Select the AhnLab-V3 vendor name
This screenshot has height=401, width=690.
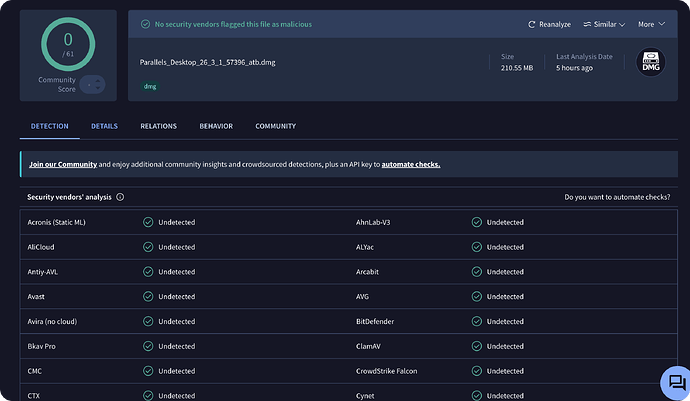[x=373, y=222]
